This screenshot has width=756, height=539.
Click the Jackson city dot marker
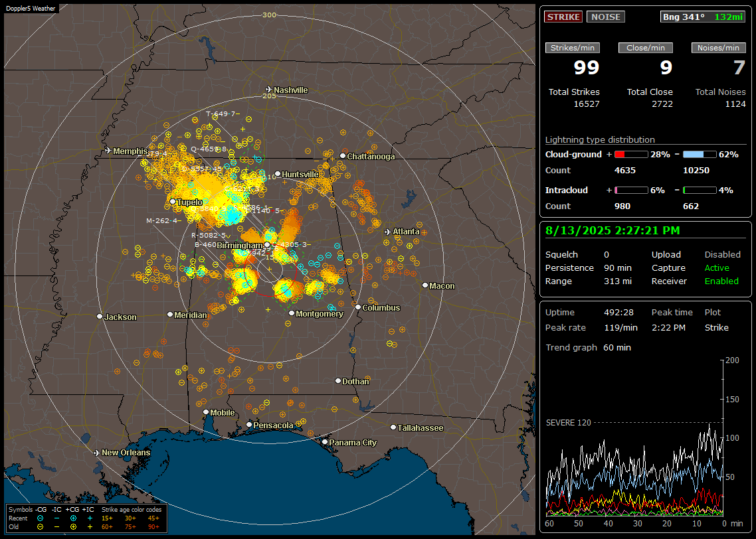100,317
